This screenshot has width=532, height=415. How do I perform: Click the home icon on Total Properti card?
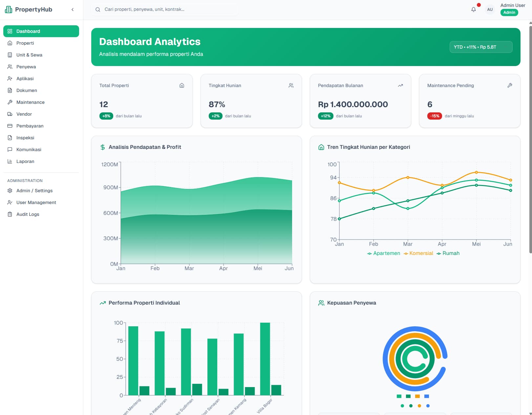coord(182,85)
